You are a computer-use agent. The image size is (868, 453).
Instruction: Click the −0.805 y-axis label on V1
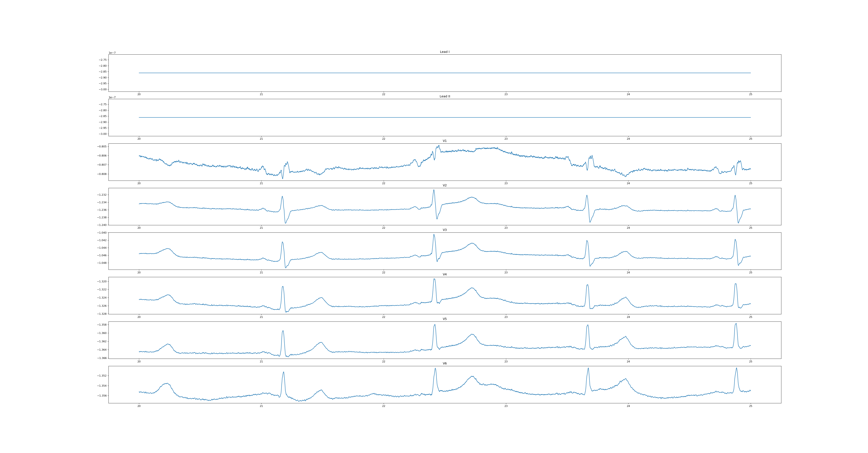click(x=102, y=147)
